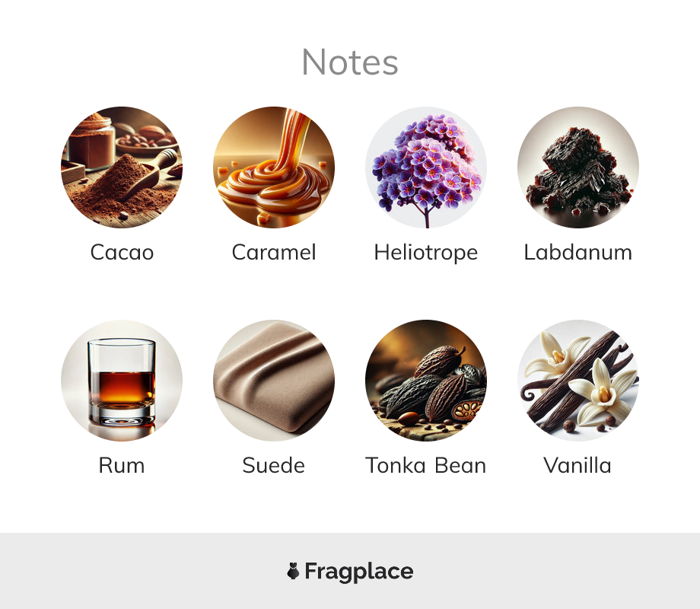Click the Tonka Bean label
Screen dimensions: 700x609
[426, 466]
